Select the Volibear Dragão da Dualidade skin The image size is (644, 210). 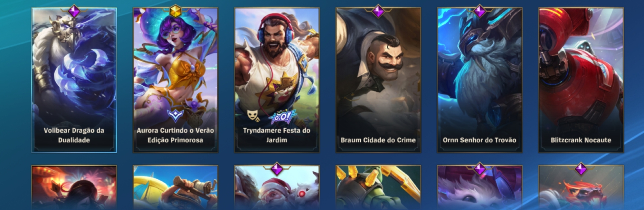pyautogui.click(x=74, y=80)
